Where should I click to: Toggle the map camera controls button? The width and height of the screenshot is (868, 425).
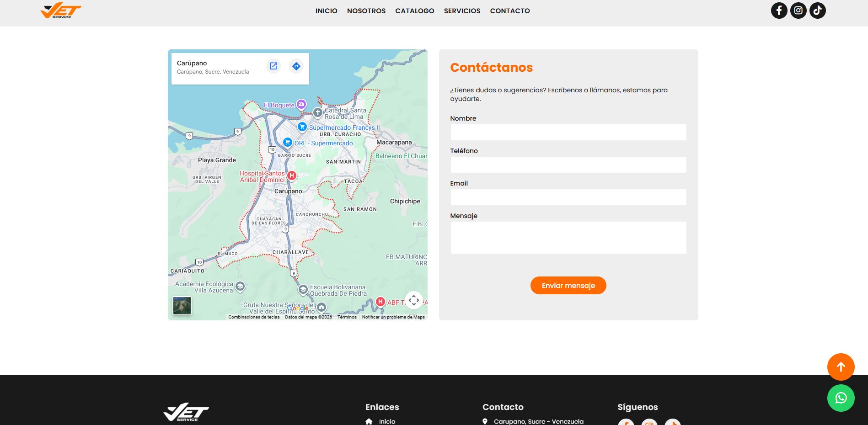413,300
